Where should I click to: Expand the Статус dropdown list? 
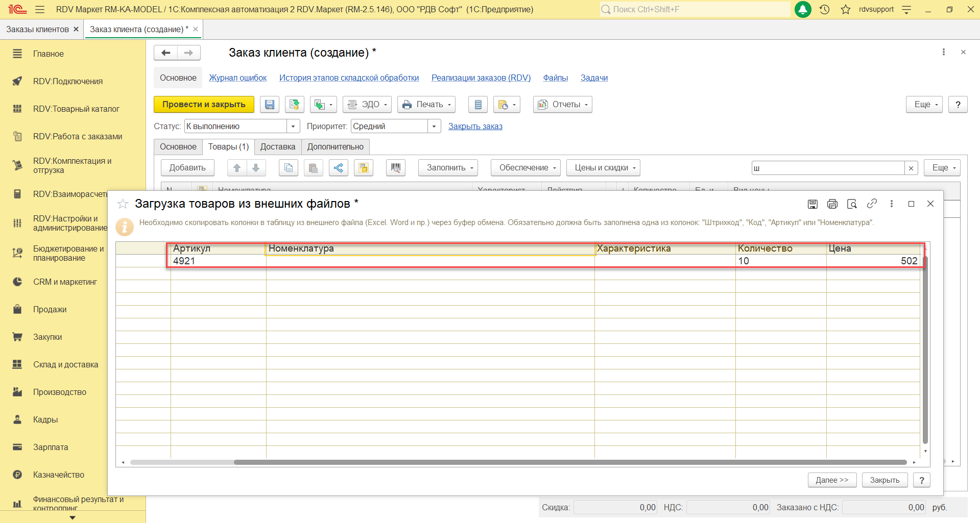coord(293,127)
